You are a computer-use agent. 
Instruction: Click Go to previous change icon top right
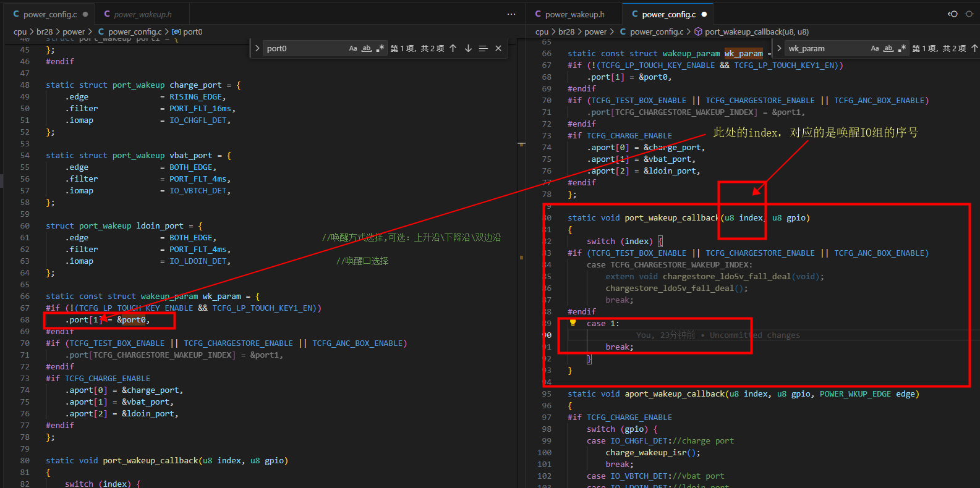pos(953,14)
